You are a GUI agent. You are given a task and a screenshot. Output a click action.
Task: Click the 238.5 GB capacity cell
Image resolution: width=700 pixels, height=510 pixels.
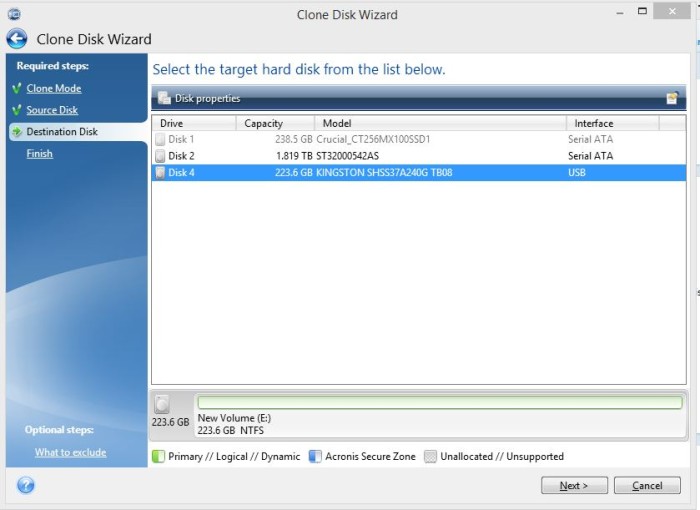tap(294, 139)
